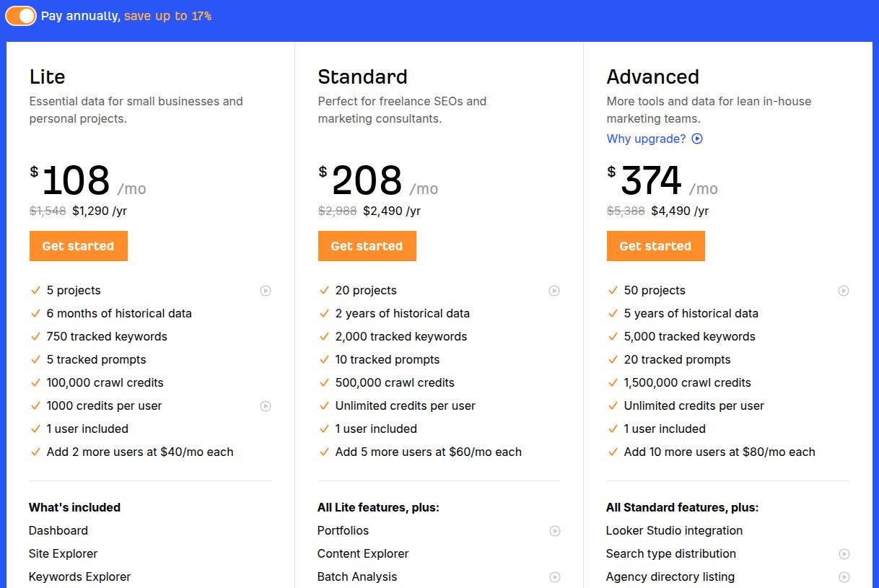
Task: Open the Agency directory listing video icon
Action: (x=843, y=577)
